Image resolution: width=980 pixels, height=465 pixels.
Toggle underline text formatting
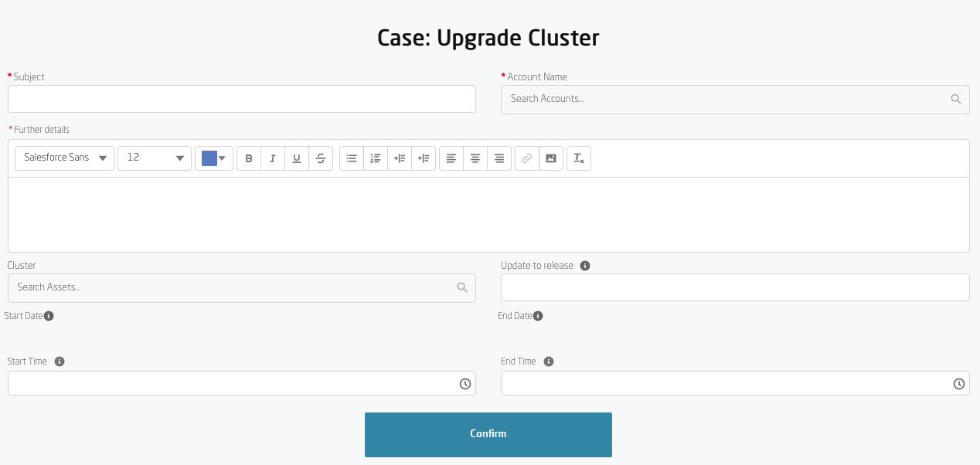pyautogui.click(x=297, y=158)
